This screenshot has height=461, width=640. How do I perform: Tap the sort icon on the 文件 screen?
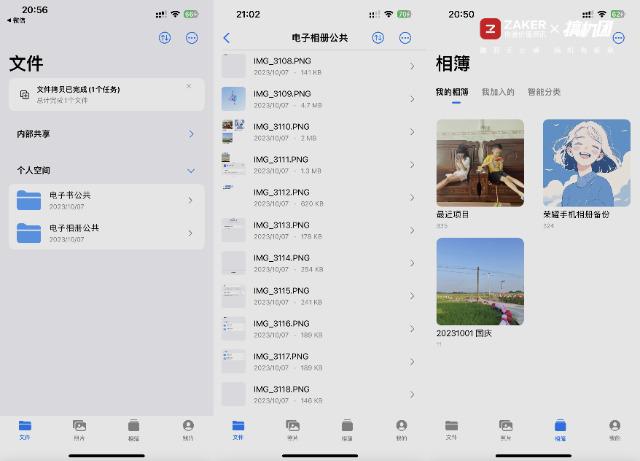165,38
